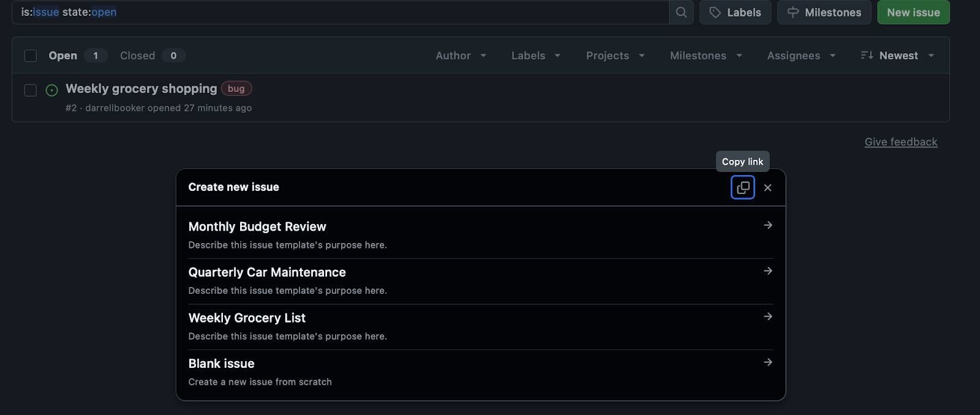This screenshot has width=980, height=415.
Task: Open the Assignees filter dropdown
Action: tap(801, 56)
